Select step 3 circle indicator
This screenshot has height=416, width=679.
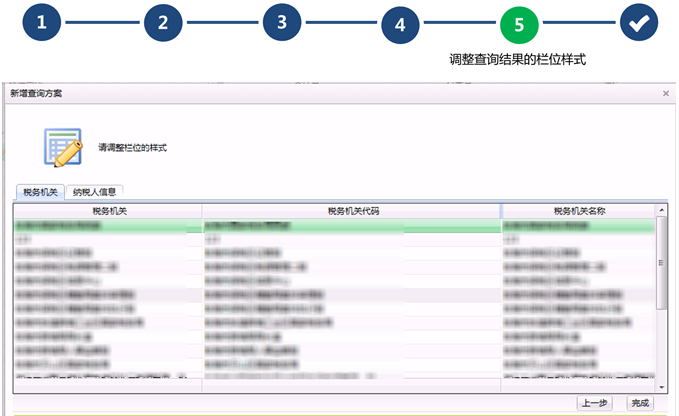pyautogui.click(x=282, y=23)
